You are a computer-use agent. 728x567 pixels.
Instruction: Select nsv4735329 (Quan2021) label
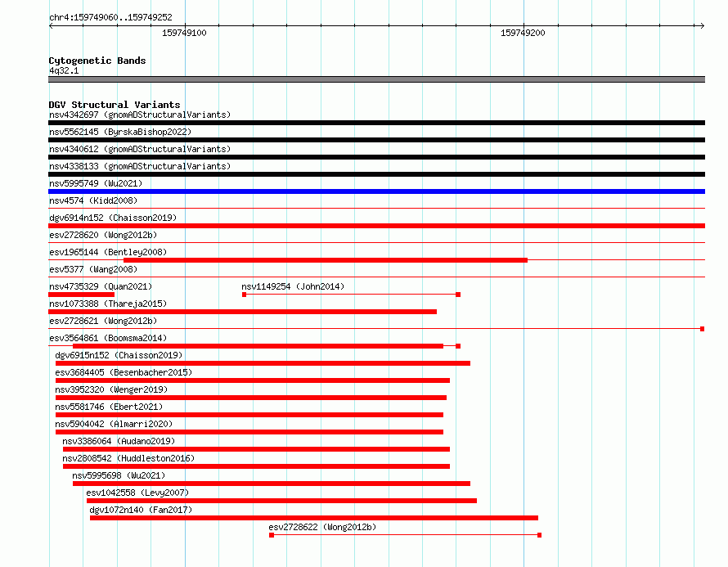point(101,286)
